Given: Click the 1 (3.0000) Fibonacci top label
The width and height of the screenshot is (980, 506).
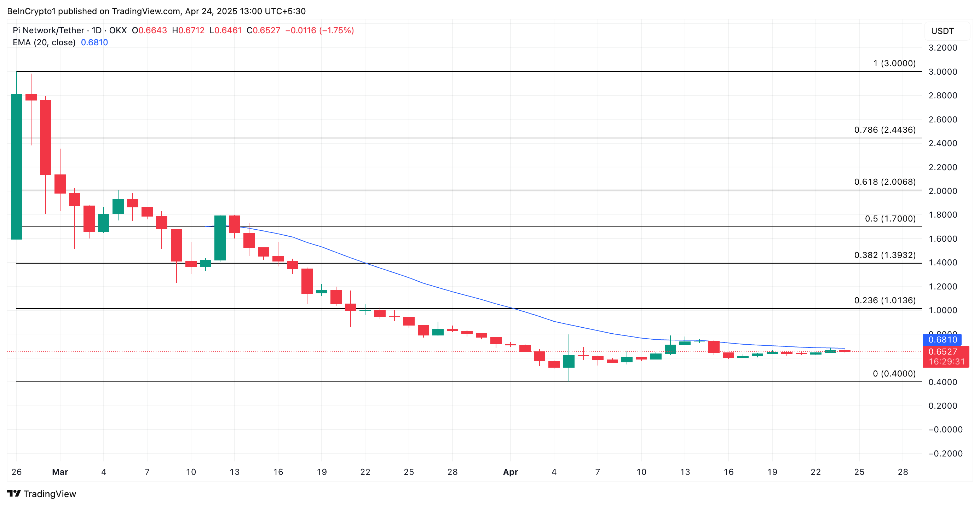Looking at the screenshot, I should coord(894,63).
